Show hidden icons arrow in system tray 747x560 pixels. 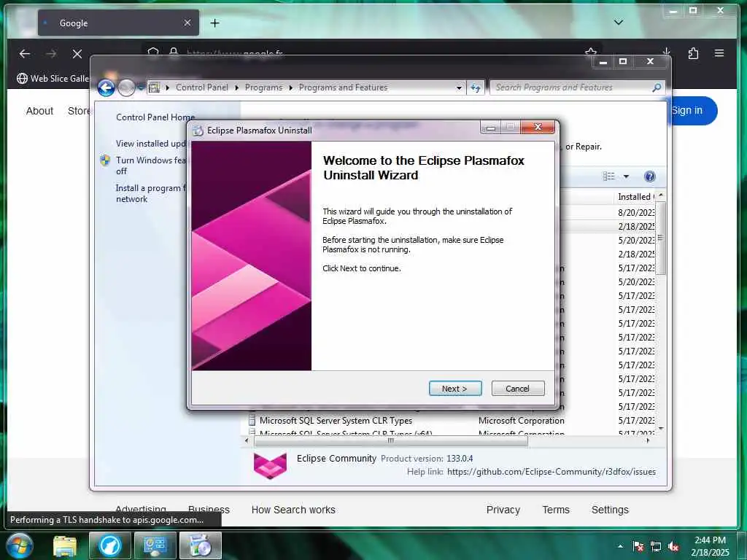(620, 546)
